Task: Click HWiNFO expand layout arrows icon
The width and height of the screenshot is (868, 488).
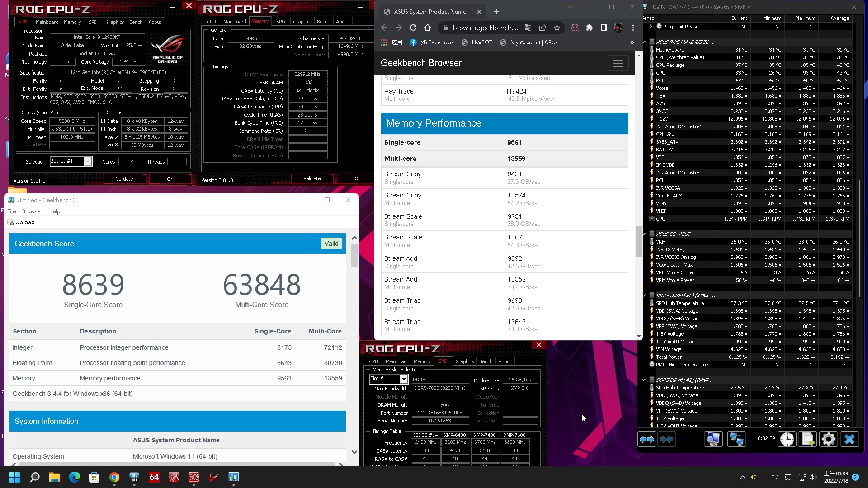Action: tap(646, 439)
